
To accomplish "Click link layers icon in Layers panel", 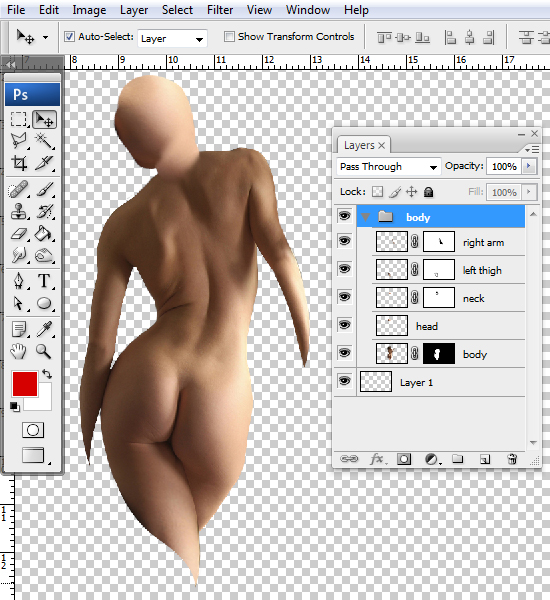I will pos(349,459).
